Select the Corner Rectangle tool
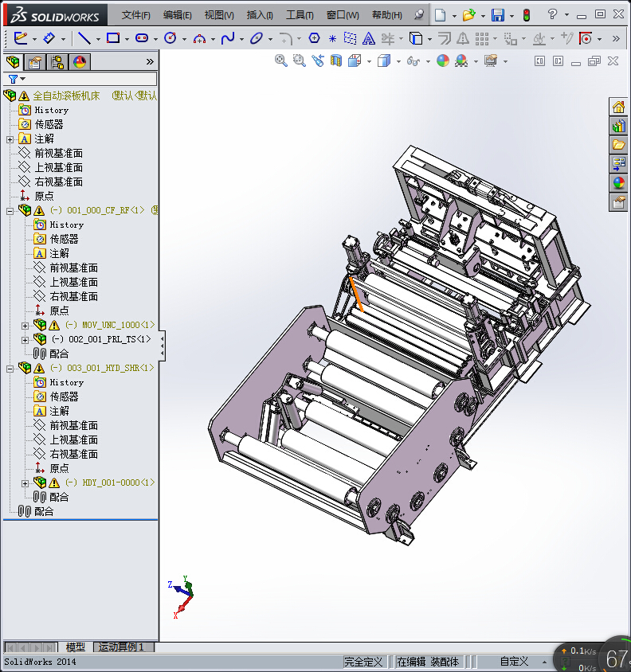Image resolution: width=631 pixels, height=672 pixels. 113,38
